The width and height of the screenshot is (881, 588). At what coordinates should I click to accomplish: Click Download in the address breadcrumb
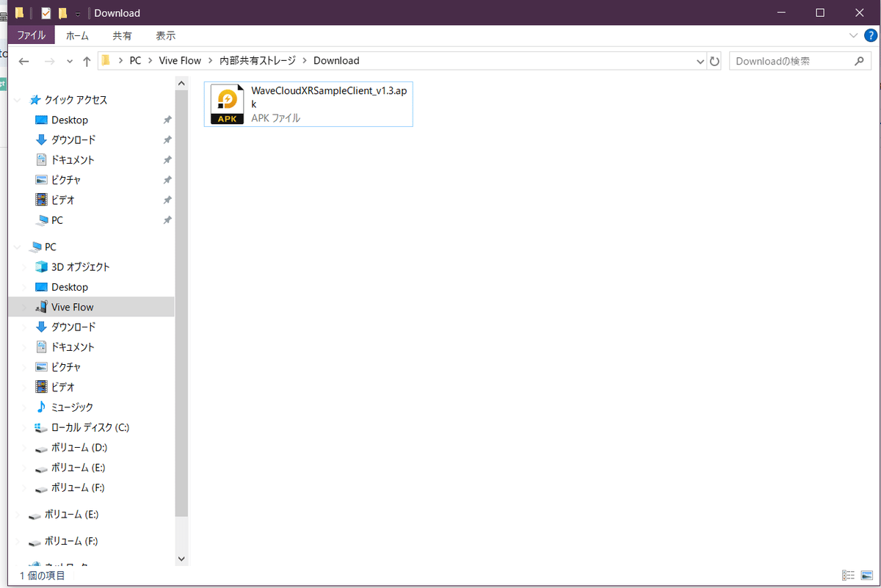pyautogui.click(x=336, y=61)
